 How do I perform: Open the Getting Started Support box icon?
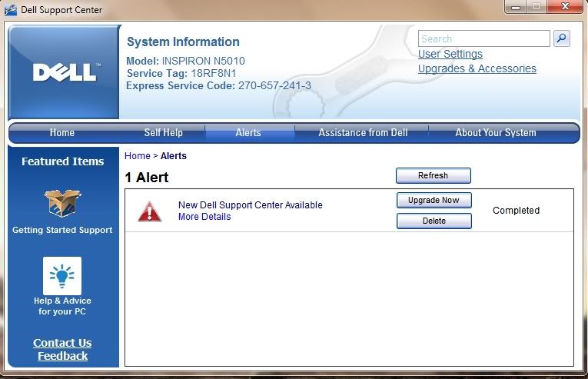[62, 203]
